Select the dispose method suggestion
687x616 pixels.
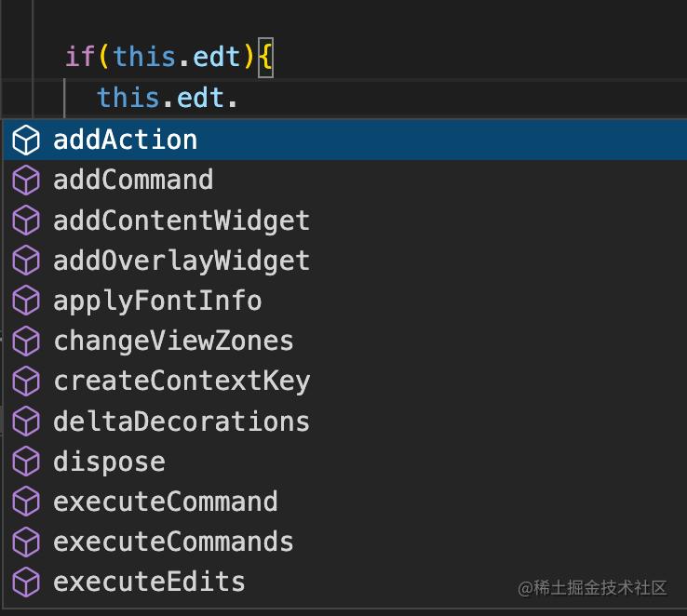point(109,462)
